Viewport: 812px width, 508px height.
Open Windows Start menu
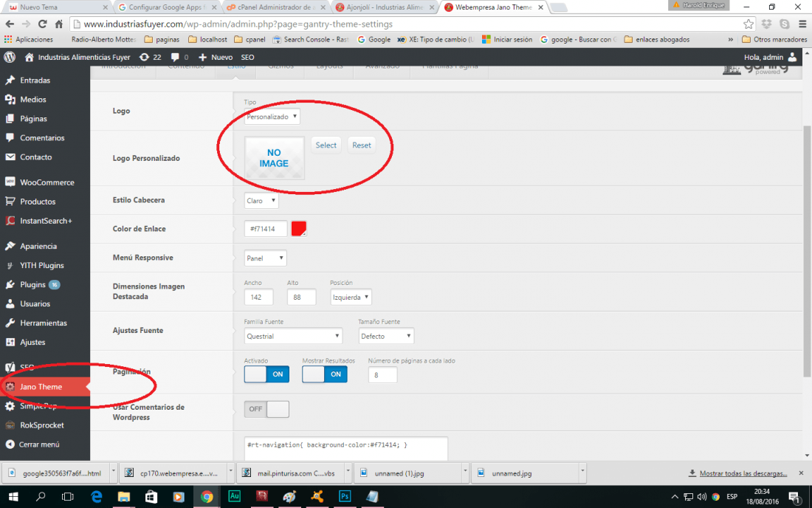tap(13, 497)
